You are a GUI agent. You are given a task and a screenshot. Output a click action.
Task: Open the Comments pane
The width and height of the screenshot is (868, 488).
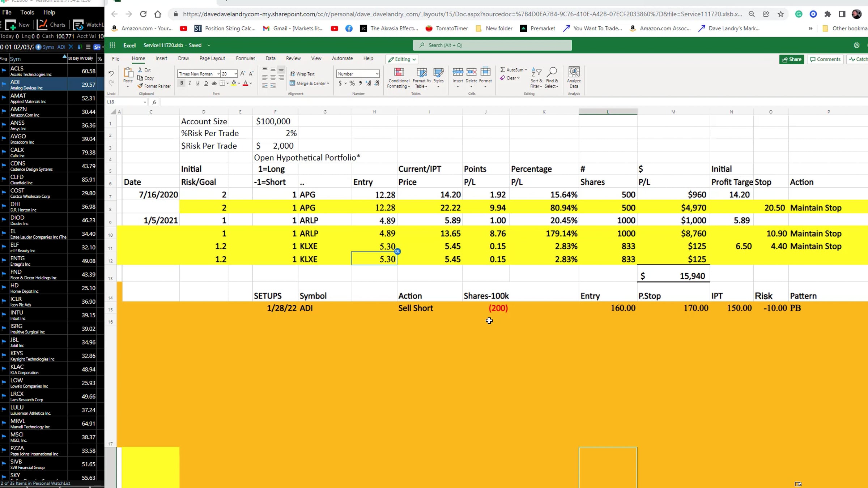pos(825,59)
